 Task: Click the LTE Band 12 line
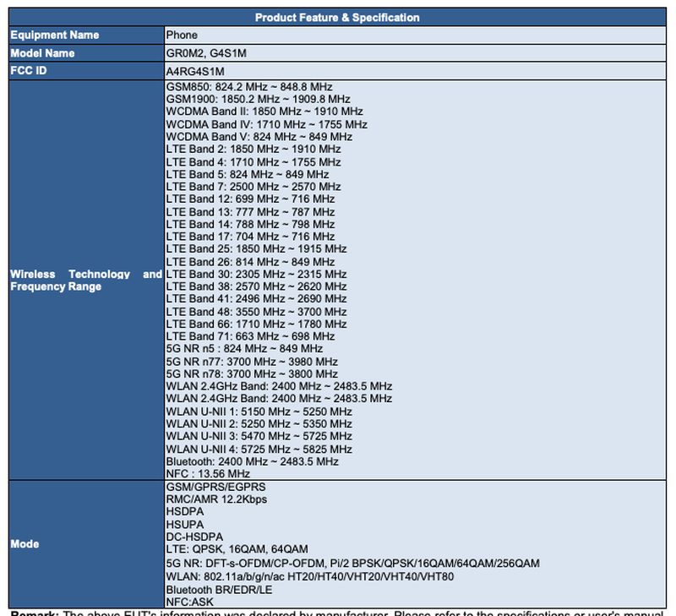click(250, 199)
